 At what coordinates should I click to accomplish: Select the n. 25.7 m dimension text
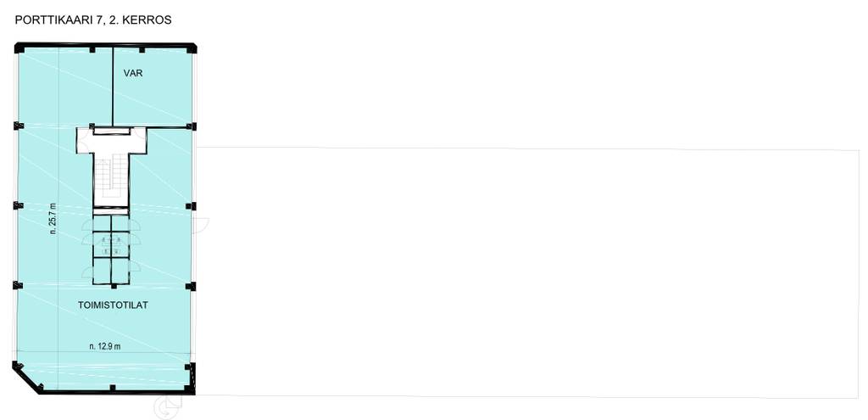point(53,217)
